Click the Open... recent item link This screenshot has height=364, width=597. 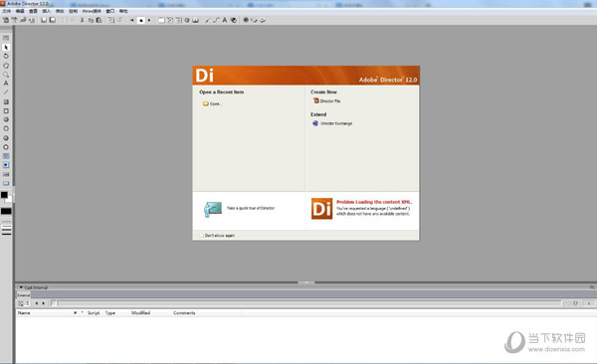pos(216,103)
